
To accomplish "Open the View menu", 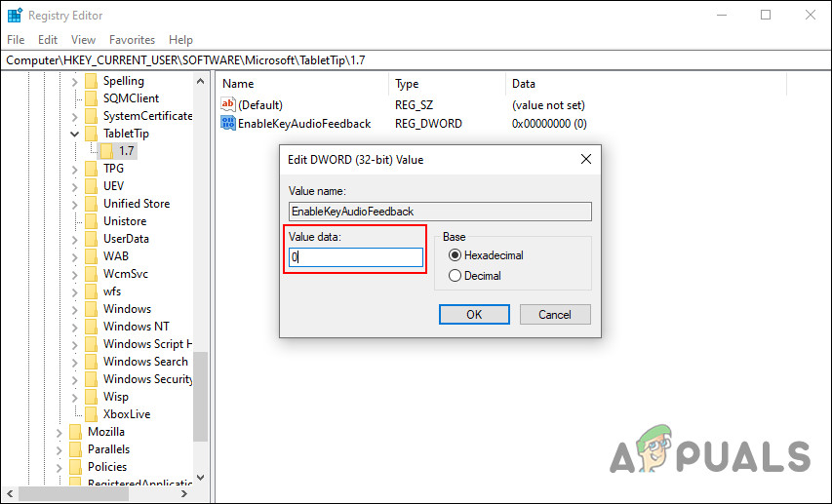I will tap(83, 40).
